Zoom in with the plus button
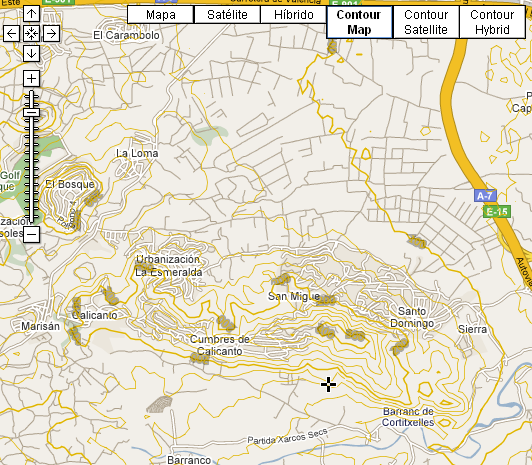The height and width of the screenshot is (465, 532). pyautogui.click(x=31, y=79)
